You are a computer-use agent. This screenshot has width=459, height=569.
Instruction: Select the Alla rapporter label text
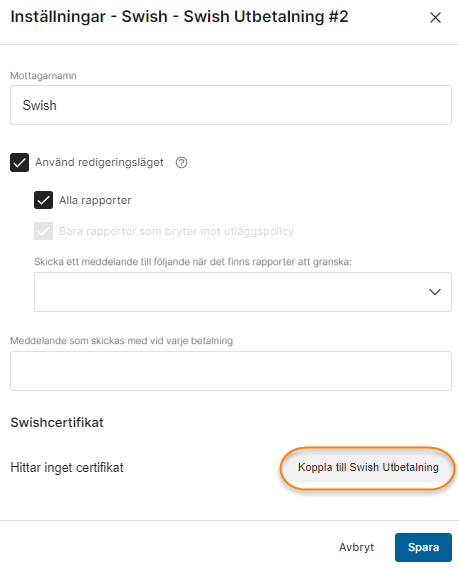[95, 200]
